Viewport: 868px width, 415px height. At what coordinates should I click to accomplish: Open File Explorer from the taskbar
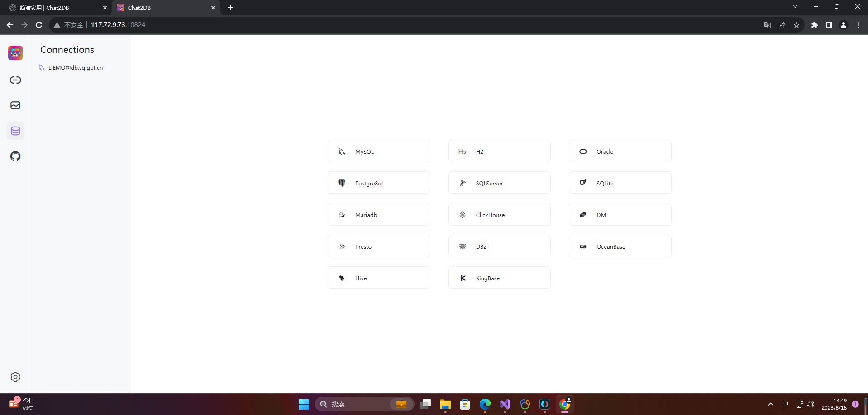tap(445, 404)
